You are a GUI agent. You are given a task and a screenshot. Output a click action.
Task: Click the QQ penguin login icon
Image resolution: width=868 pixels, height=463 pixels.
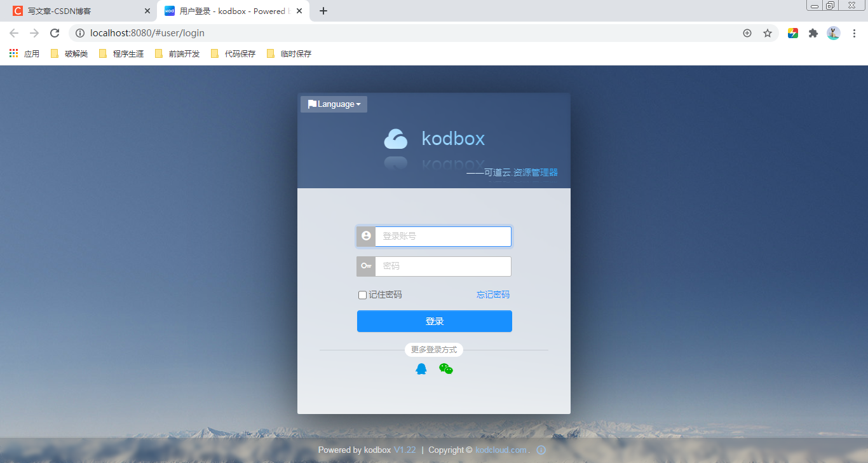[x=421, y=369]
